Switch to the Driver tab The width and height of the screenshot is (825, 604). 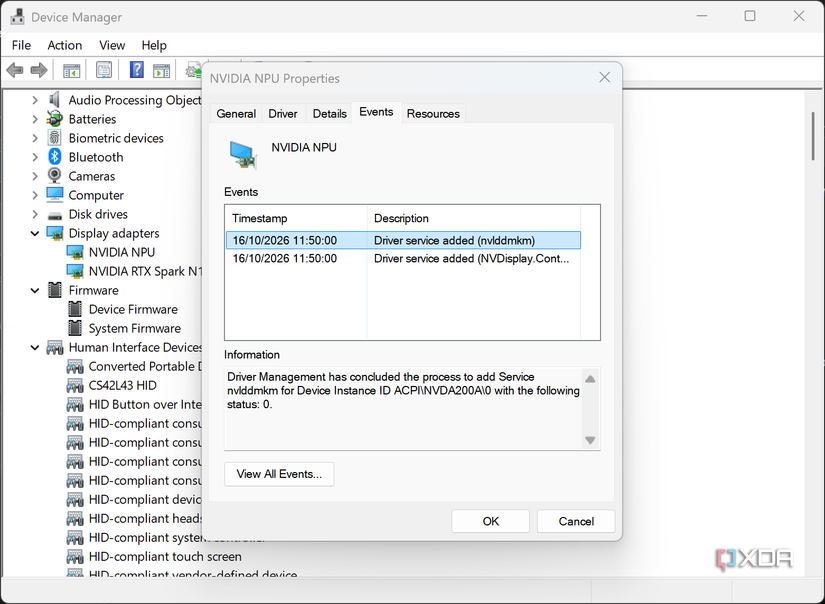pyautogui.click(x=283, y=114)
